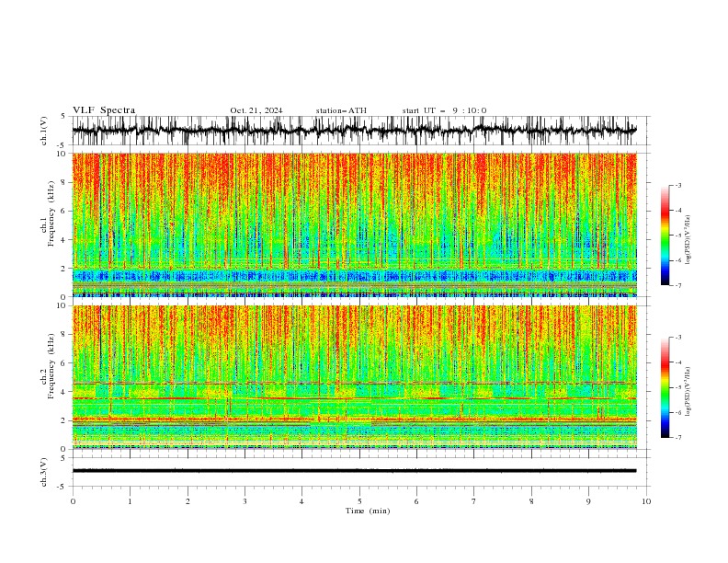Click the 'Oct. 21, 2024' date label
Screen dimensions: 728x563
coord(256,110)
